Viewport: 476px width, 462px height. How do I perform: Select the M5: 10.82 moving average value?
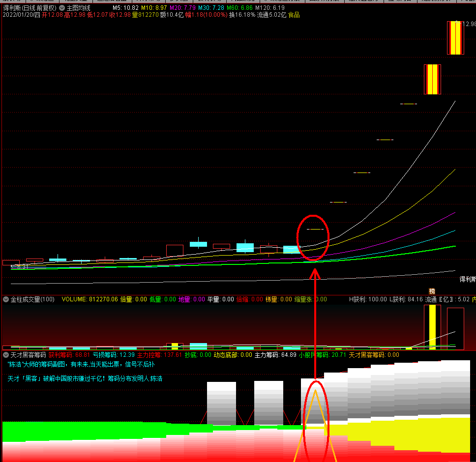(125, 8)
